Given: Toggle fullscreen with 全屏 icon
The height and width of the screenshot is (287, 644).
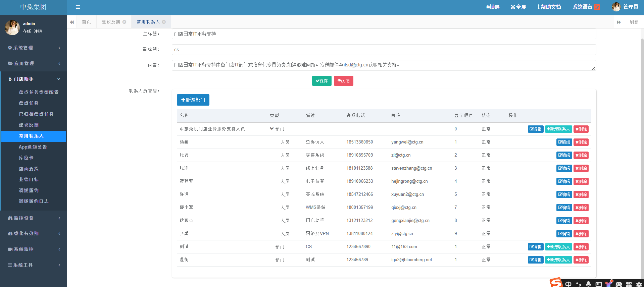Looking at the screenshot, I should [518, 7].
